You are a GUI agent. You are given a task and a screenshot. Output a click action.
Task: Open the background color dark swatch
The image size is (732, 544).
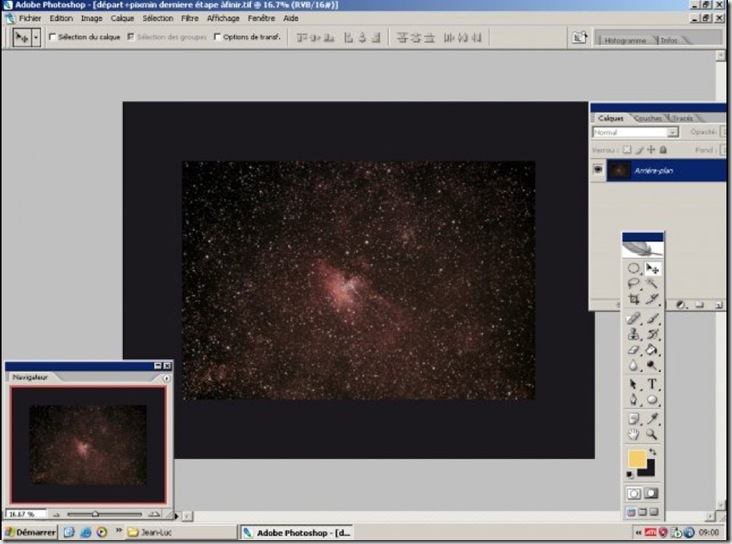coord(648,470)
